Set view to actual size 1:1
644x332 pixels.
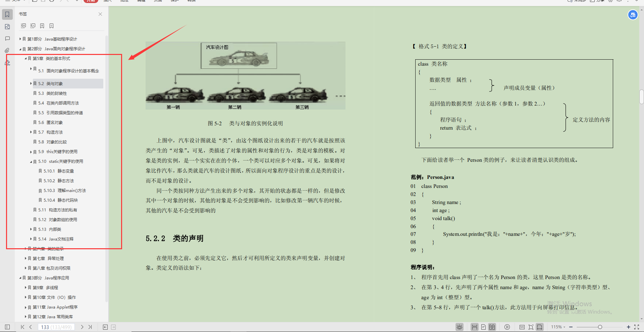(x=522, y=327)
